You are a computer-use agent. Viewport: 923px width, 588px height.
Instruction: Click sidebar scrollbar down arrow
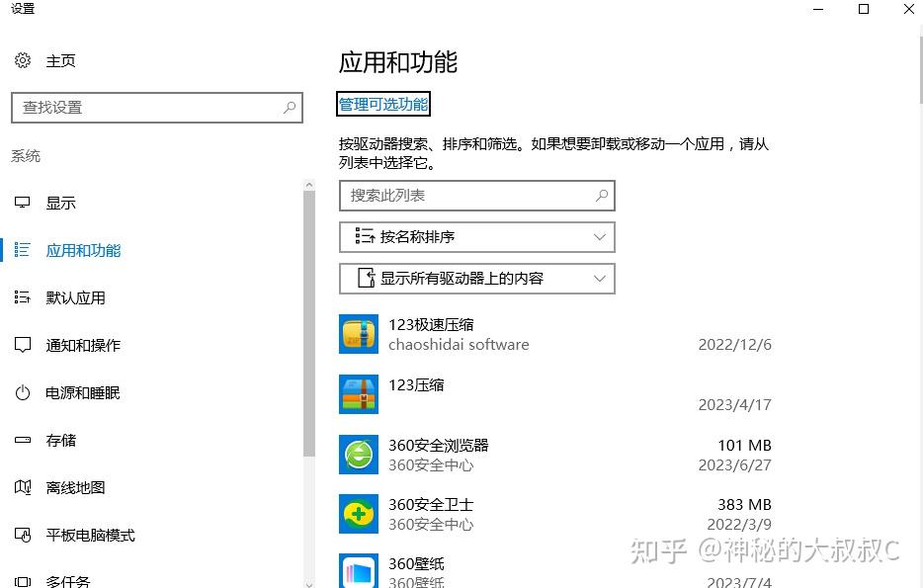(x=309, y=584)
